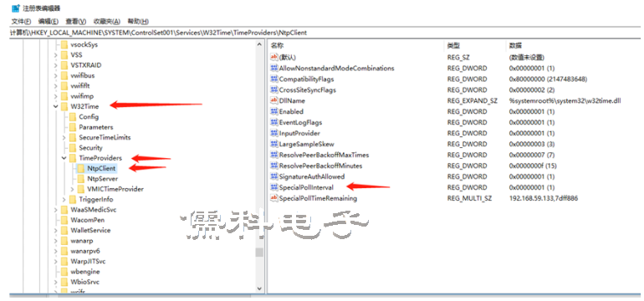Viewport: 644px width, 301px height.
Task: Select the DWORD icon beside SpecialPollInterval
Action: pos(274,187)
